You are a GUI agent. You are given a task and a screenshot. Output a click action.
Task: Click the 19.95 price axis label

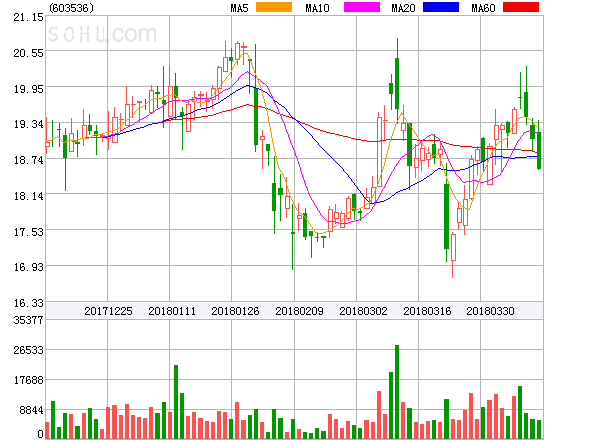28,89
